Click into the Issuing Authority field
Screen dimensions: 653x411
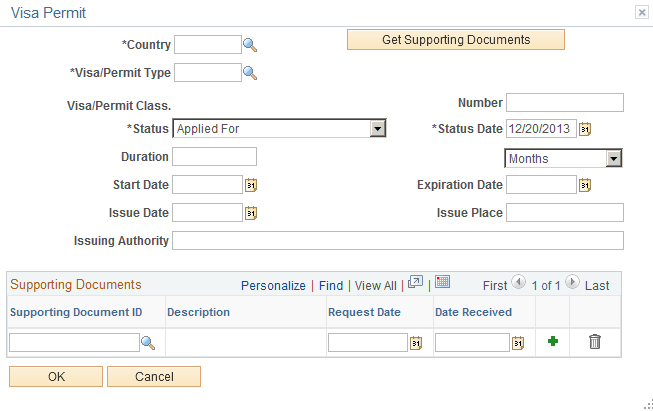click(x=398, y=241)
